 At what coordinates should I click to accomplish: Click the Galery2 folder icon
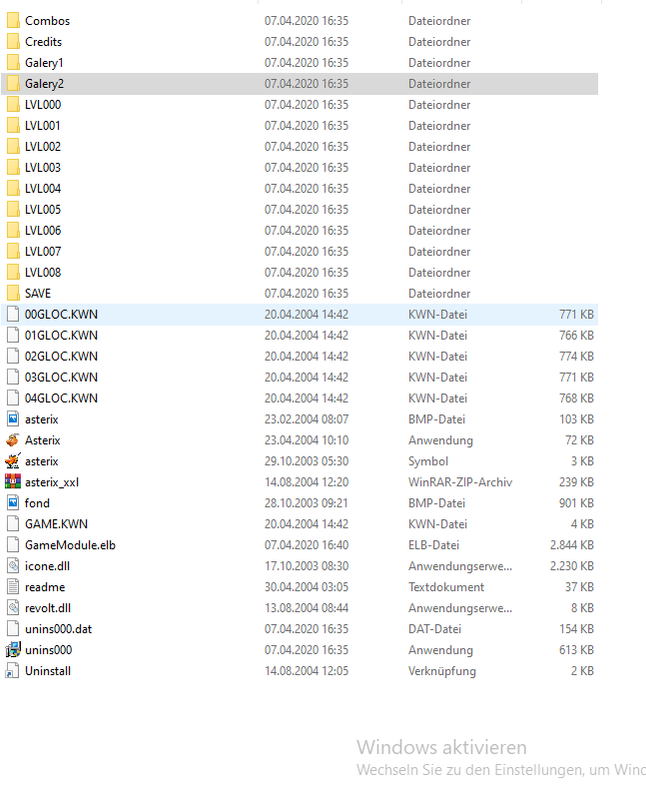pos(13,84)
